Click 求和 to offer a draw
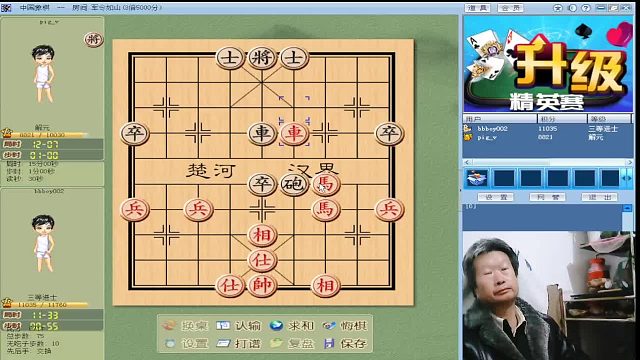The width and height of the screenshot is (640, 360). [292, 326]
